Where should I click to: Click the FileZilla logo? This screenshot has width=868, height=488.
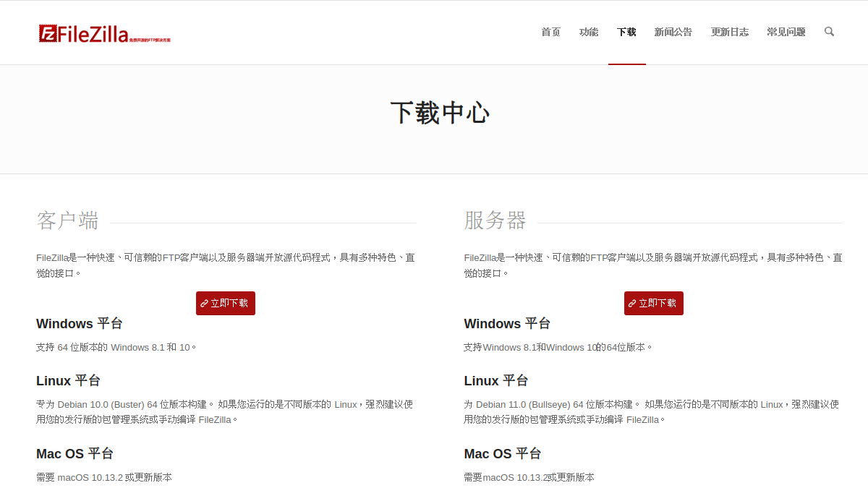click(105, 33)
